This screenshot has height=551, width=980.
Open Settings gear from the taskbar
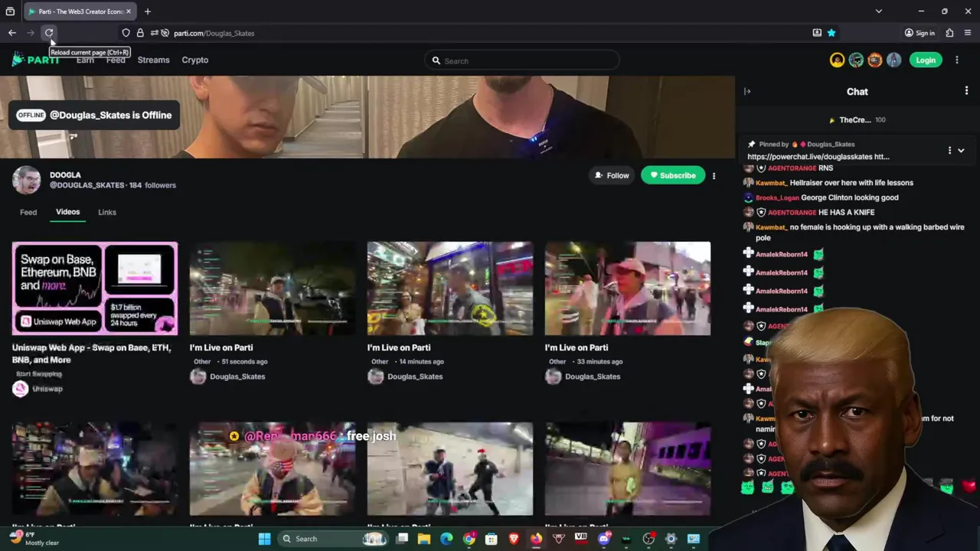pyautogui.click(x=671, y=539)
